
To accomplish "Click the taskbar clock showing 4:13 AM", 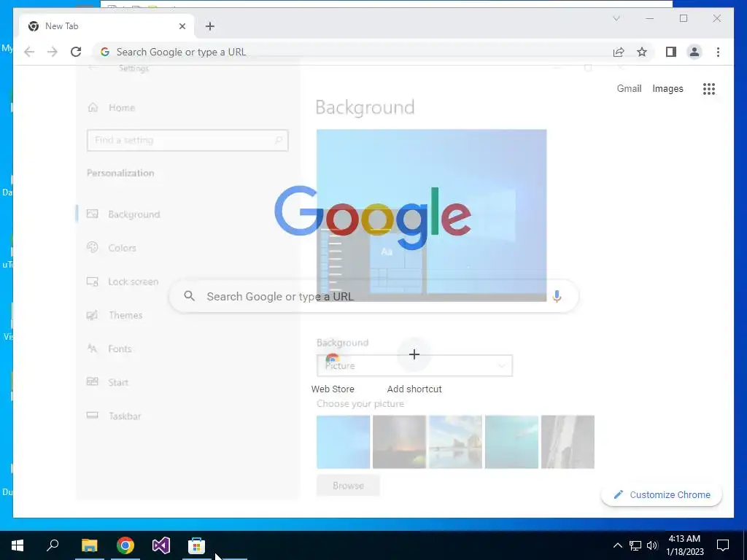I will (x=684, y=545).
